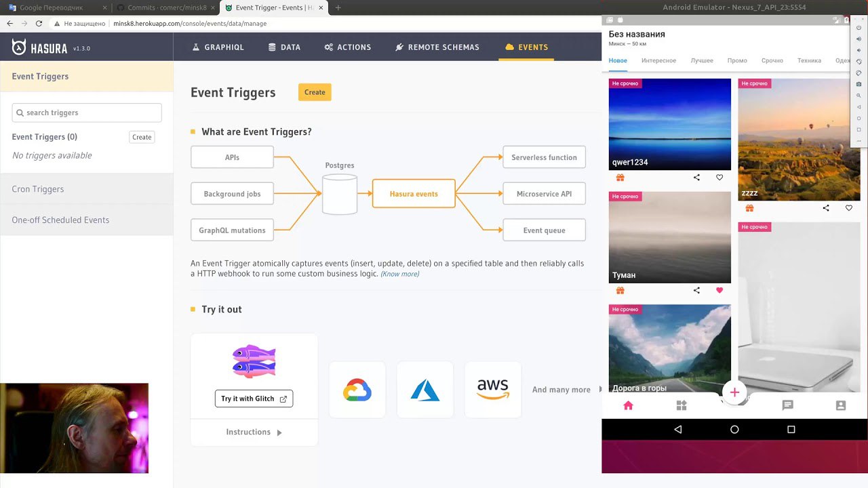Like the qwer1234 card with heart
This screenshot has width=868, height=488.
(x=719, y=178)
